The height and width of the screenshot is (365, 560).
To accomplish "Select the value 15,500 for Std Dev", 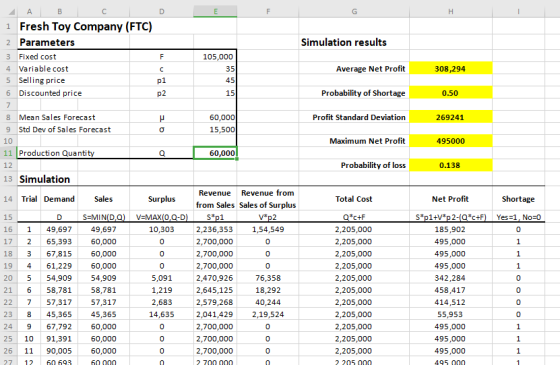I will pos(222,130).
